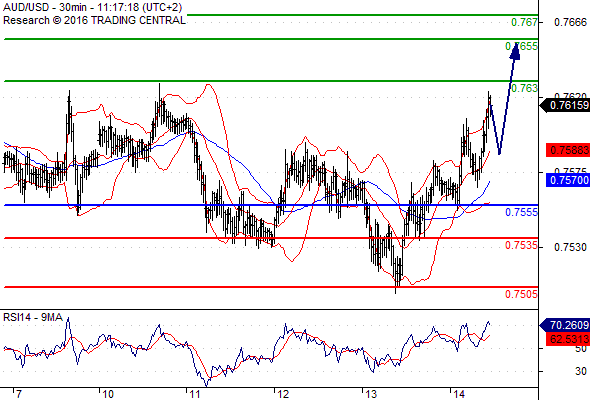Click the 0.7666 price axis tick
The image size is (590, 400).
pyautogui.click(x=570, y=22)
